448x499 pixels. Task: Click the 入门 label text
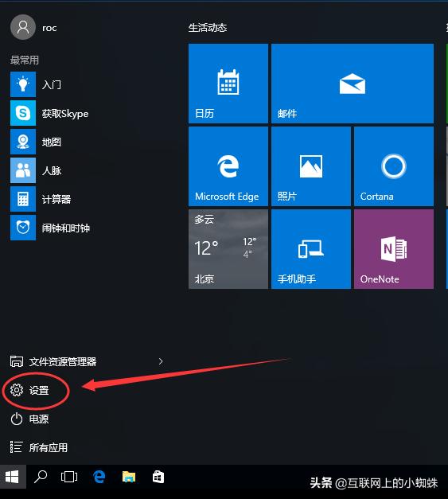coord(52,84)
